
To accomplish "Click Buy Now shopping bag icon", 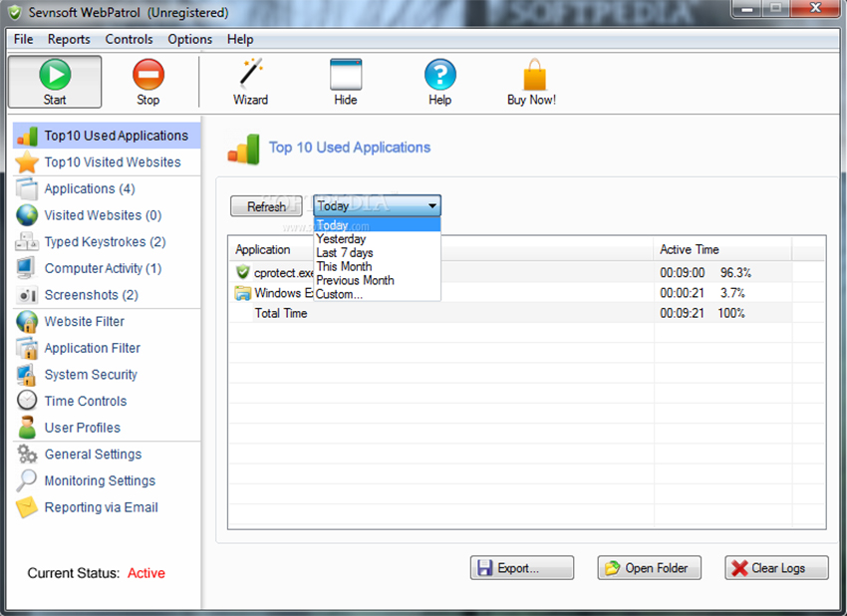I will pos(535,75).
